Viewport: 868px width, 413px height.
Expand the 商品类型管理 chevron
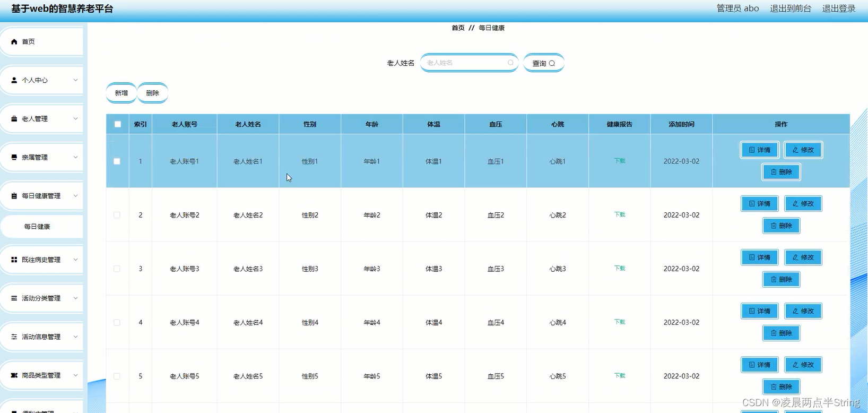(x=75, y=375)
